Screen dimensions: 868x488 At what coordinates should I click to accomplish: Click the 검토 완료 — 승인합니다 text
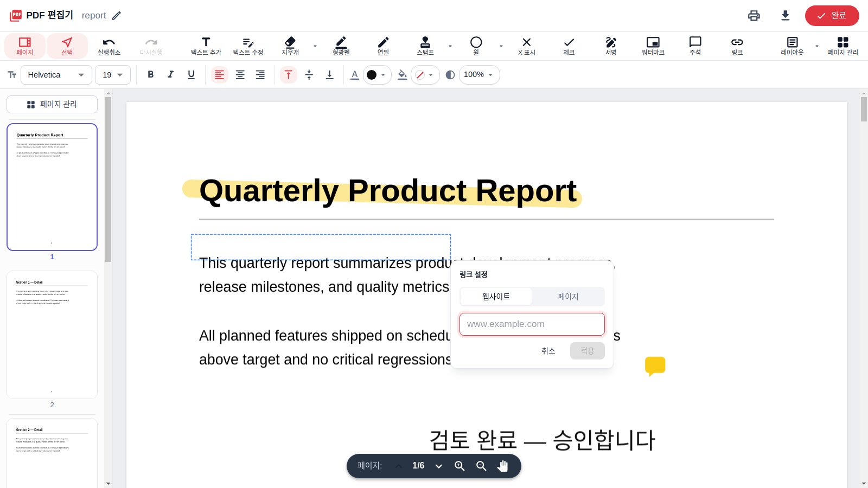(542, 440)
